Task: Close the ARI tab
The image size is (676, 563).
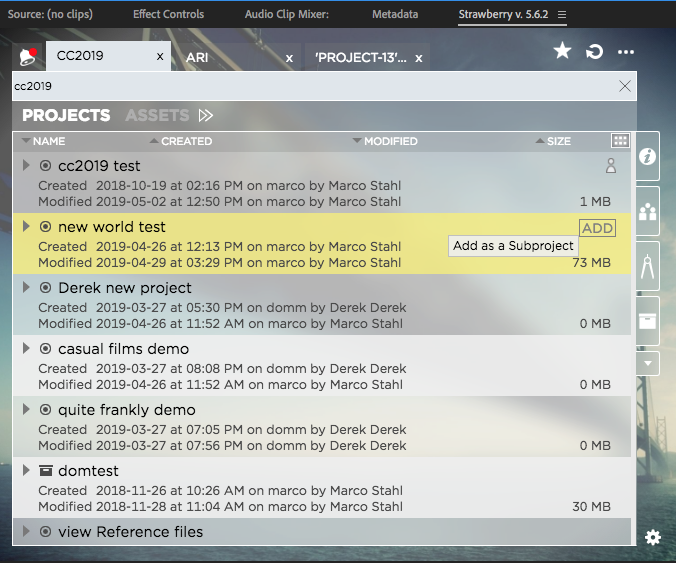Action: [289, 58]
